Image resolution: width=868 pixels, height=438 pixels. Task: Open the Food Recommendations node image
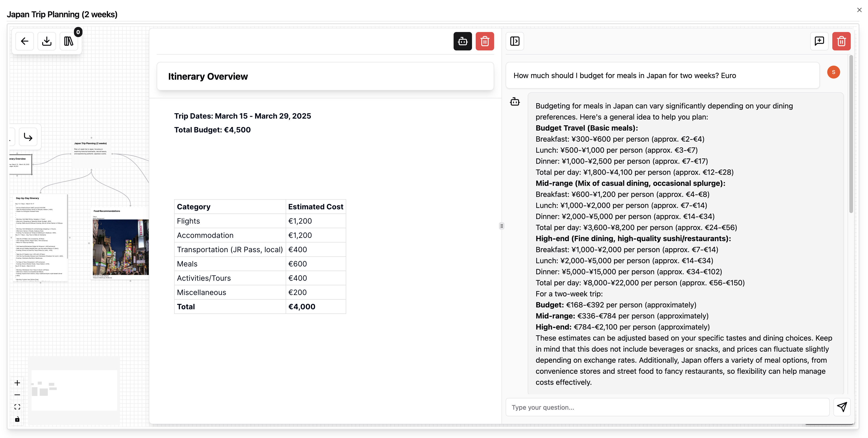pos(121,247)
